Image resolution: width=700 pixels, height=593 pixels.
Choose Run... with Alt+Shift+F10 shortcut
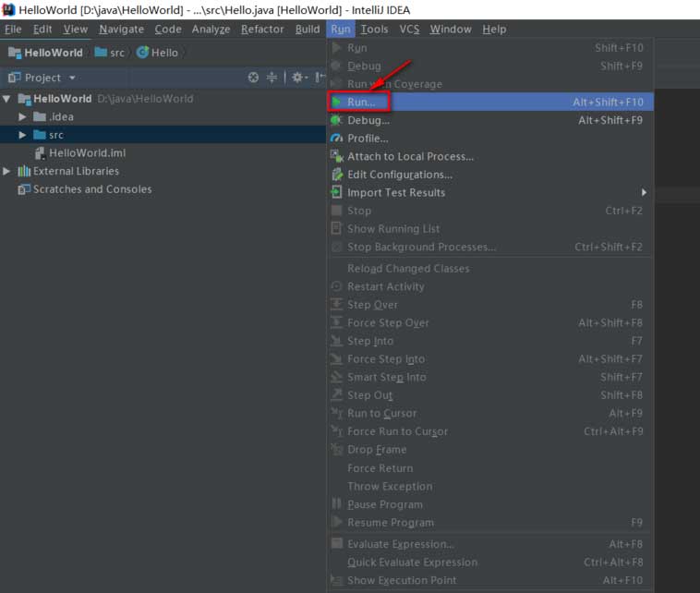click(x=490, y=102)
